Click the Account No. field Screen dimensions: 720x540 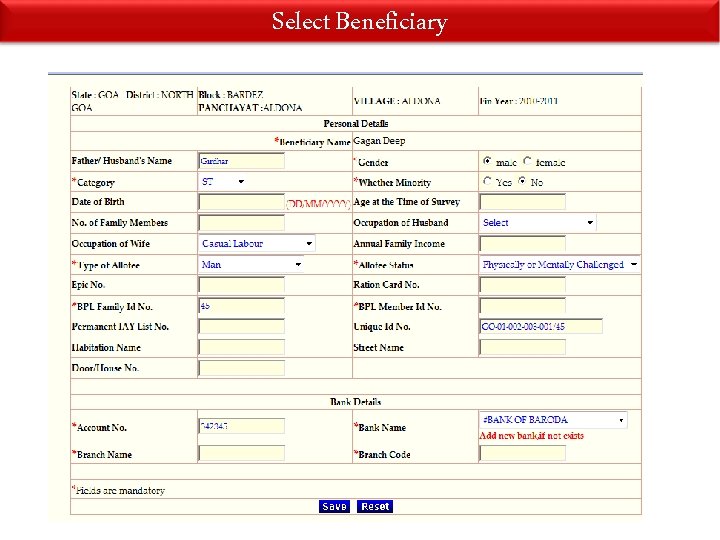tap(242, 426)
